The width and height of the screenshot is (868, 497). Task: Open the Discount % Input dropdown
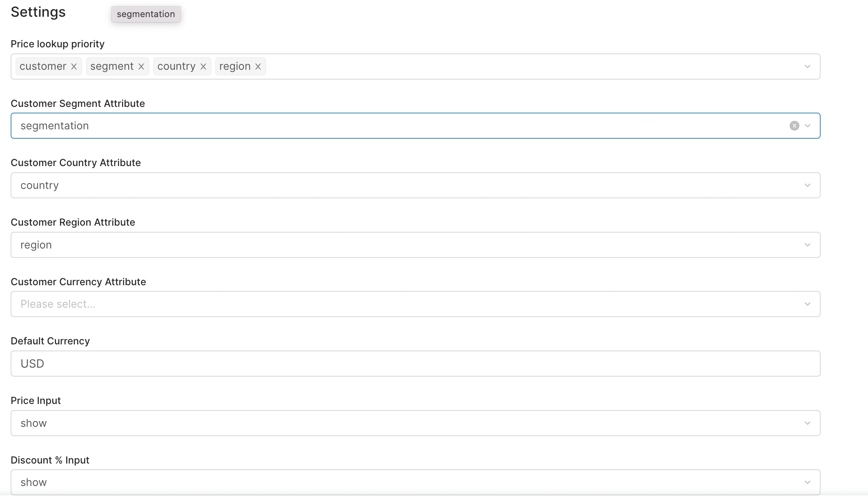tap(807, 482)
